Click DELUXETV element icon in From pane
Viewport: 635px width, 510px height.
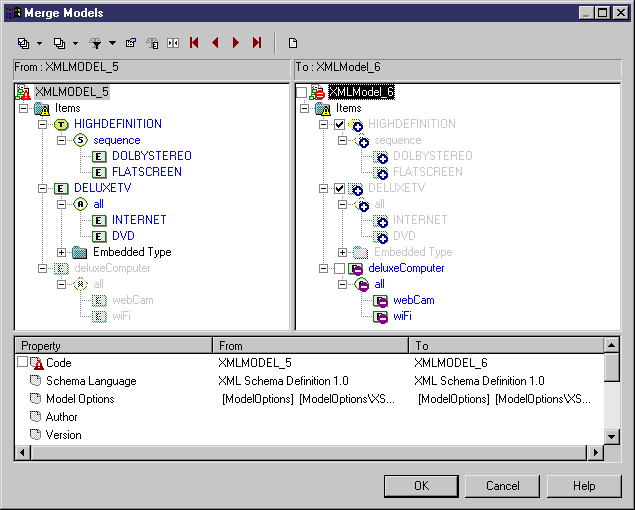[61, 188]
